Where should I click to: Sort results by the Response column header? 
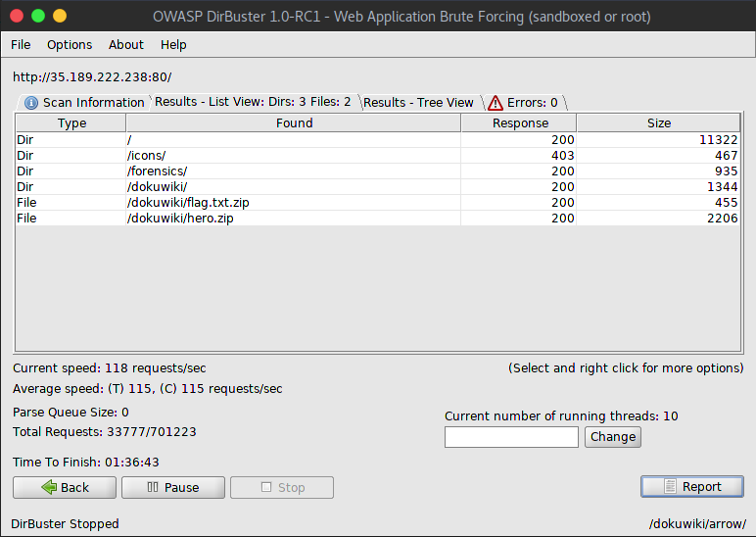click(x=520, y=123)
